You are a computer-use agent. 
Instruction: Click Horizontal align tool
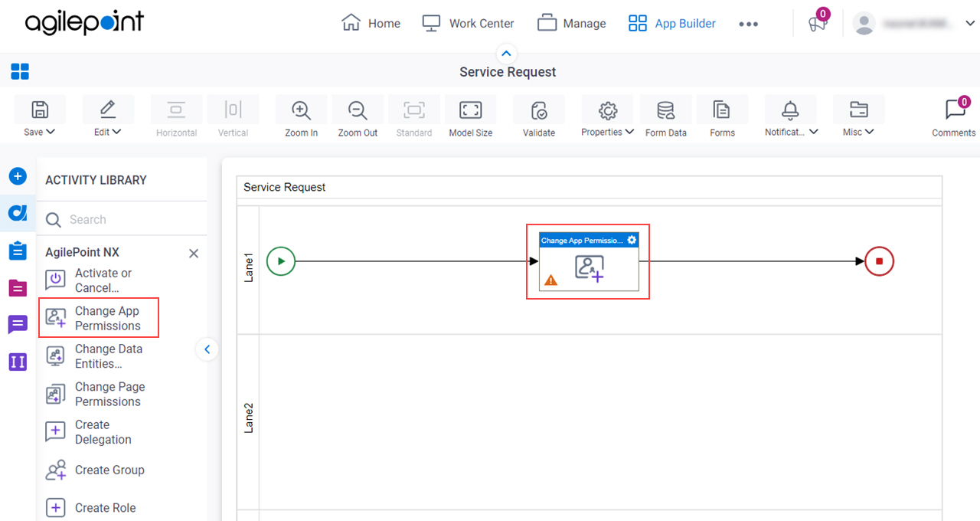[177, 116]
